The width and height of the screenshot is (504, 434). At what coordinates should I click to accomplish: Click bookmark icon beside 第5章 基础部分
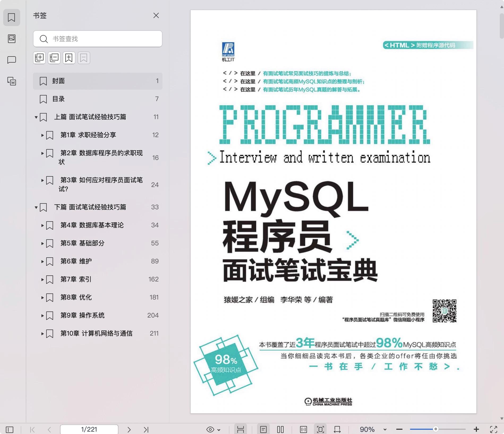click(x=50, y=244)
